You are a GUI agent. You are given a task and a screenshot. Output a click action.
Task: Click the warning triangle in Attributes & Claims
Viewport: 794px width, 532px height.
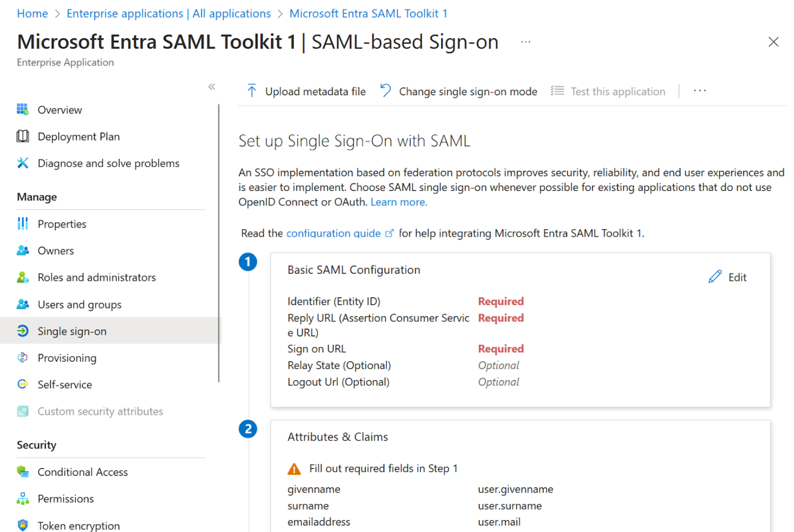pos(294,469)
